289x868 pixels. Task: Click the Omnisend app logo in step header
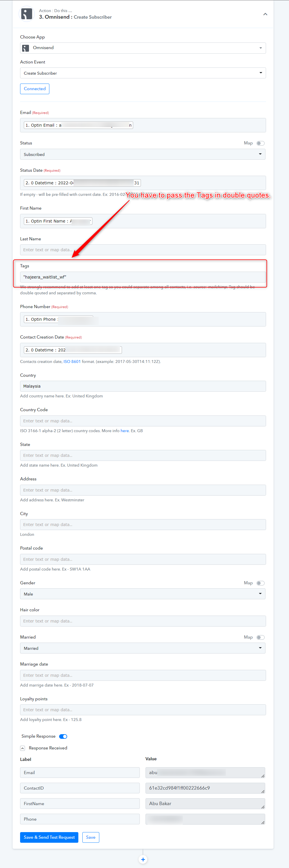point(27,14)
